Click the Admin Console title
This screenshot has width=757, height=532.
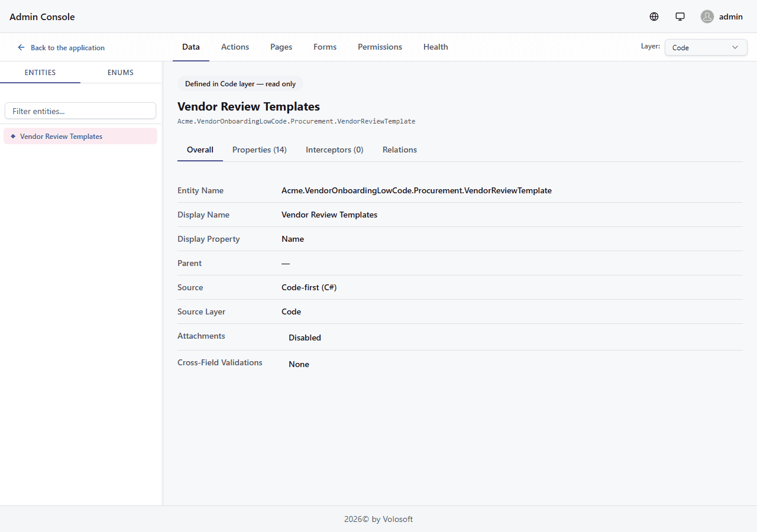pos(42,17)
